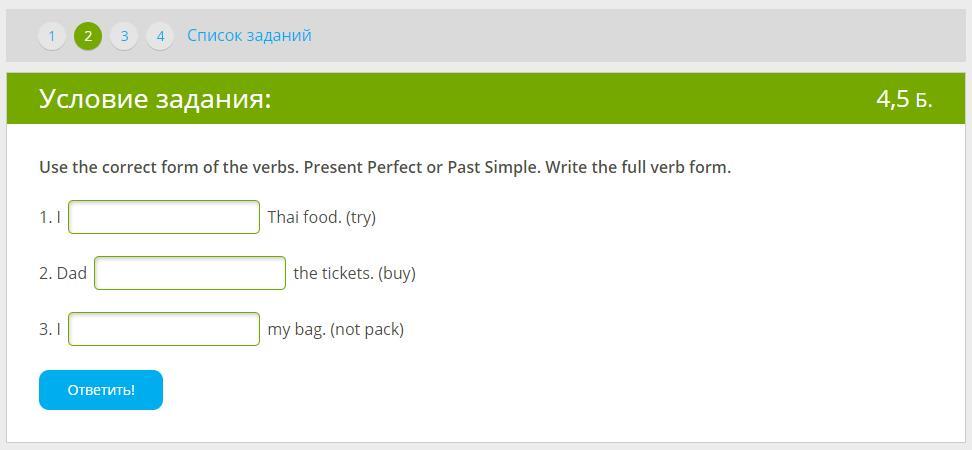Click the input field before my bag
The width and height of the screenshot is (972, 450).
pyautogui.click(x=164, y=329)
